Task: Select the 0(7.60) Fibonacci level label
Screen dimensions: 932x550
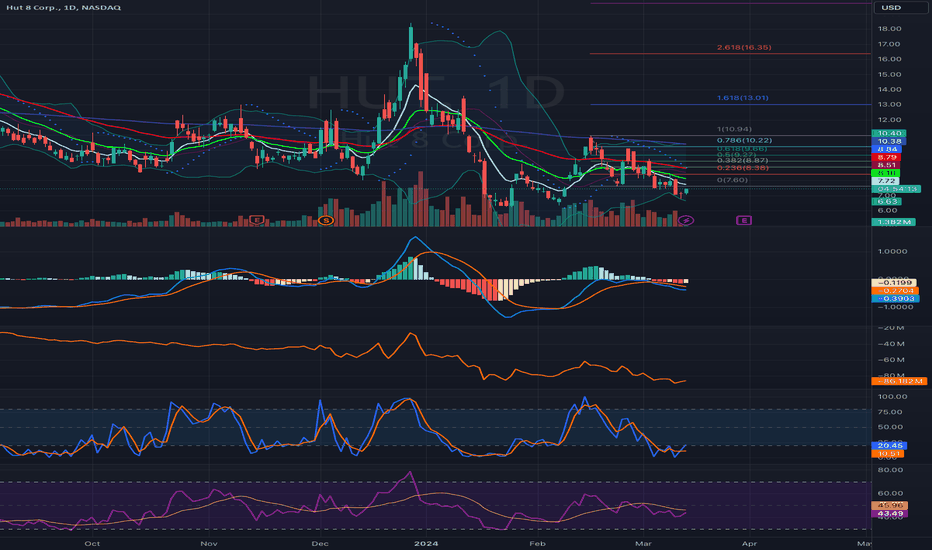Action: [732, 180]
